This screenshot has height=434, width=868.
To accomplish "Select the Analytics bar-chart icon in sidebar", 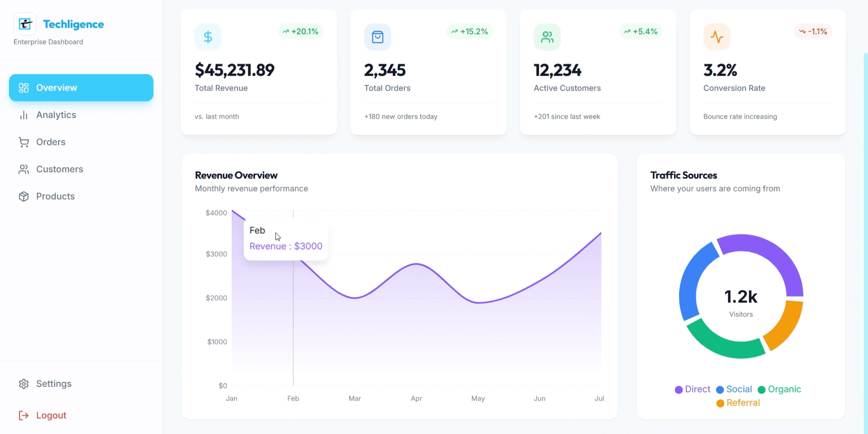I will pos(24,115).
